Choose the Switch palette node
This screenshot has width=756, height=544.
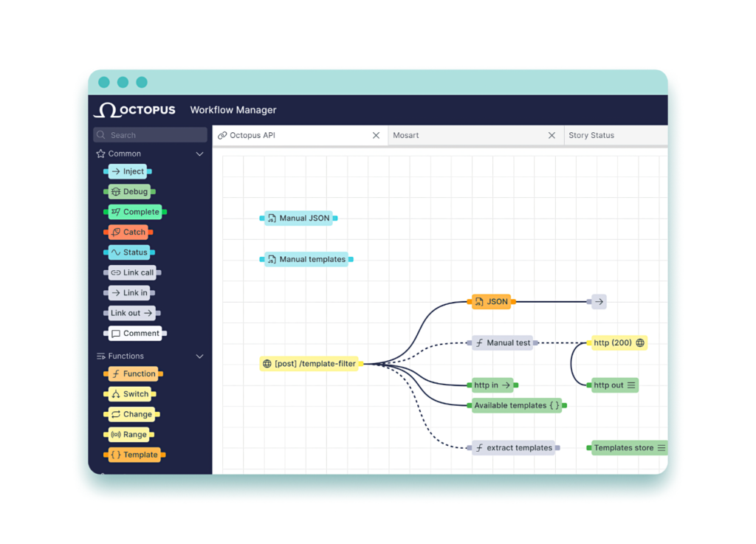pos(130,394)
